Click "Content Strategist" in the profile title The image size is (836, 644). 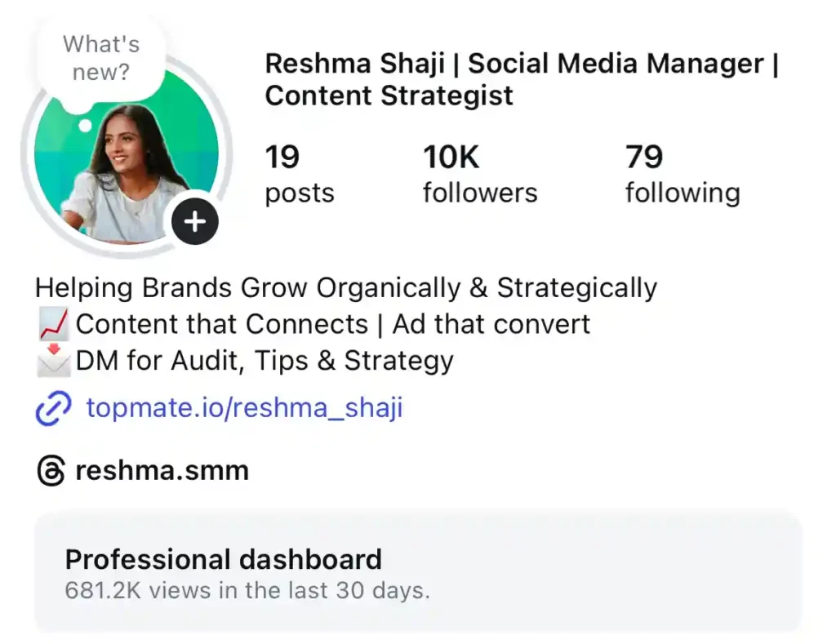pyautogui.click(x=389, y=95)
